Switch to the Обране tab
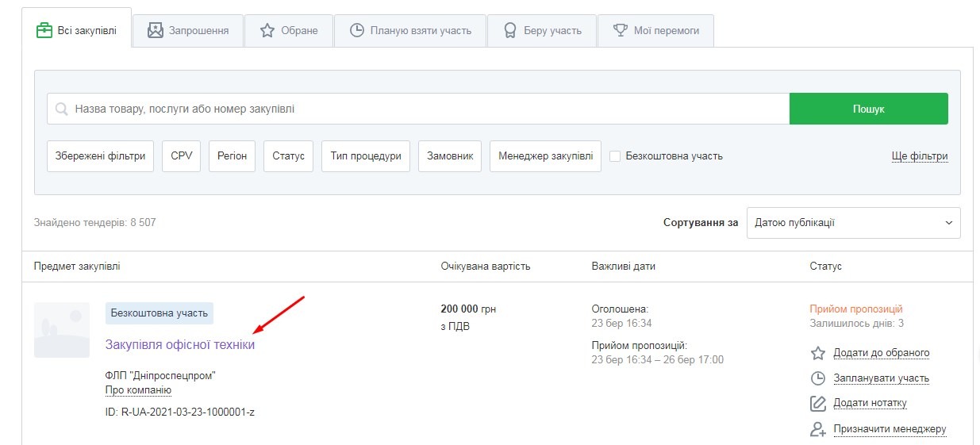 pyautogui.click(x=289, y=31)
